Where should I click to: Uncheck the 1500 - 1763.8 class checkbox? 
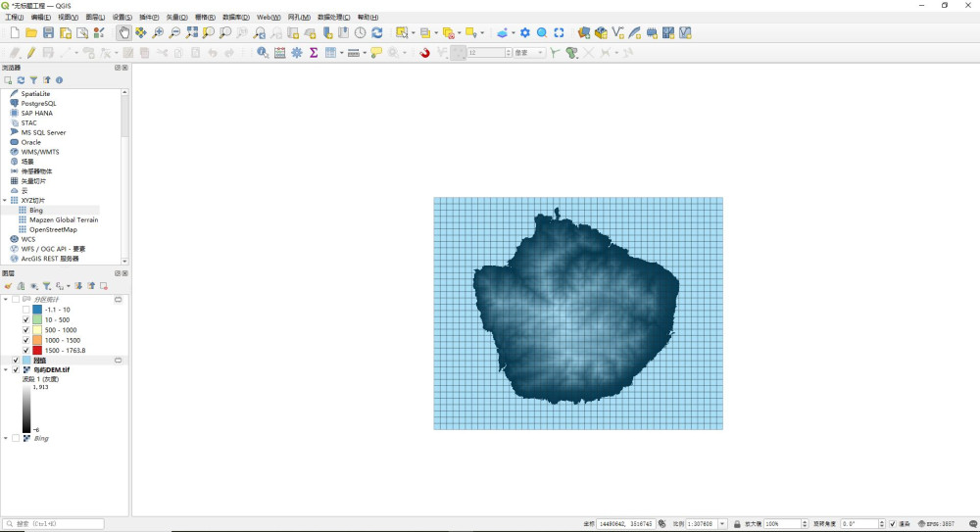[x=25, y=350]
